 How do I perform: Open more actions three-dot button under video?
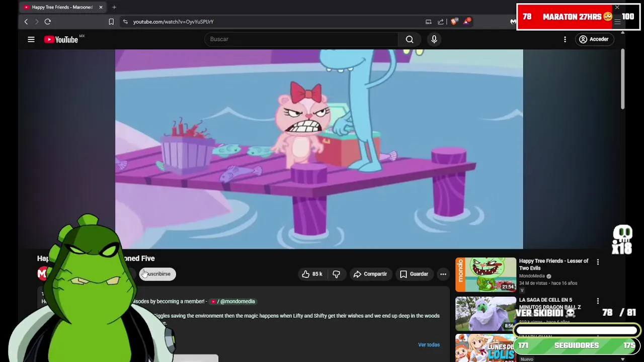tap(443, 274)
